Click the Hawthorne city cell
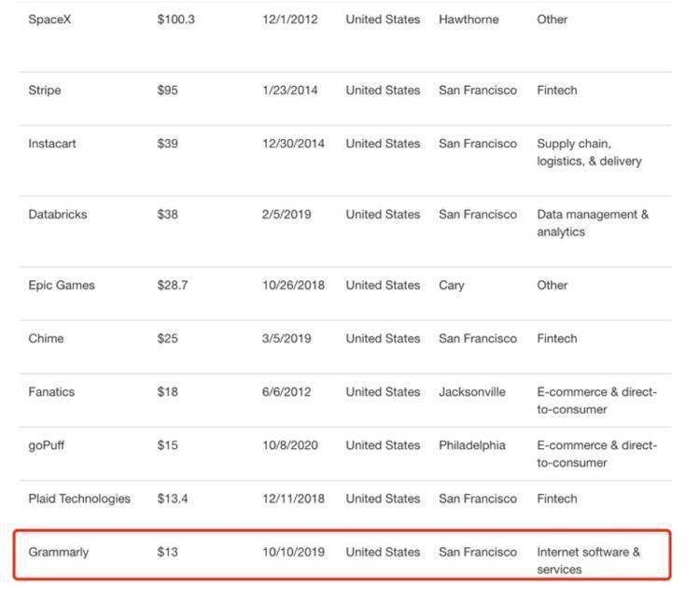This screenshot has height=590, width=700. [470, 20]
